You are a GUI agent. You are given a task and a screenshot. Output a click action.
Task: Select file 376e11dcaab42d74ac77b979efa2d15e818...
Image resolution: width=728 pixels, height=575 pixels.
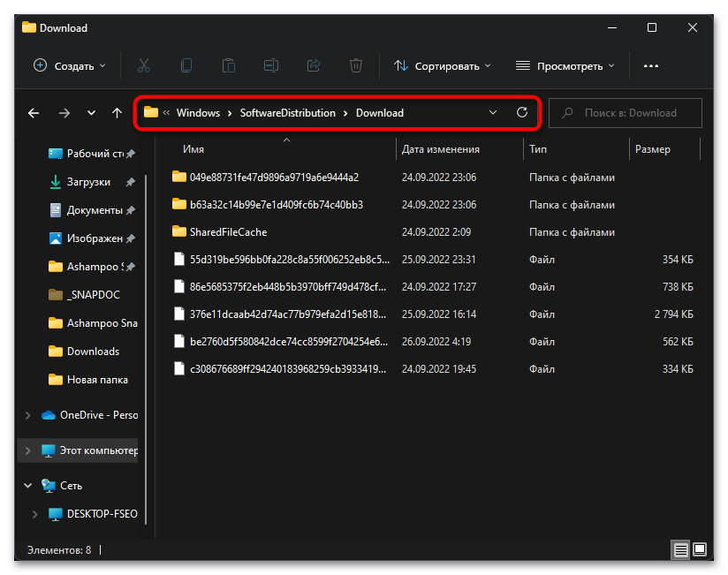(x=279, y=314)
